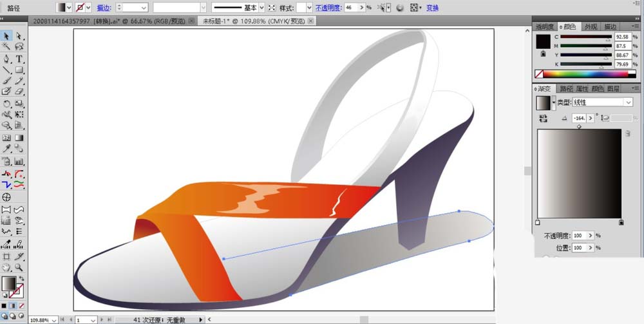Open the brush definition 基本 dropdown
Image resolution: width=644 pixels, height=324 pixels.
tap(261, 7)
